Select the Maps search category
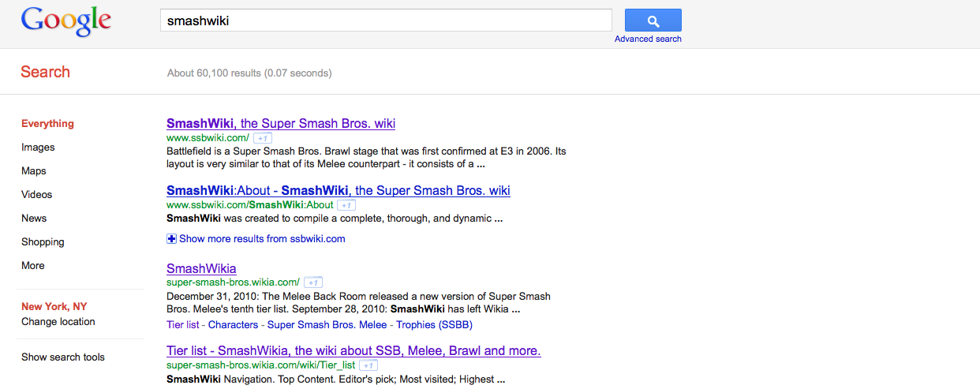980x389 pixels. coord(34,171)
